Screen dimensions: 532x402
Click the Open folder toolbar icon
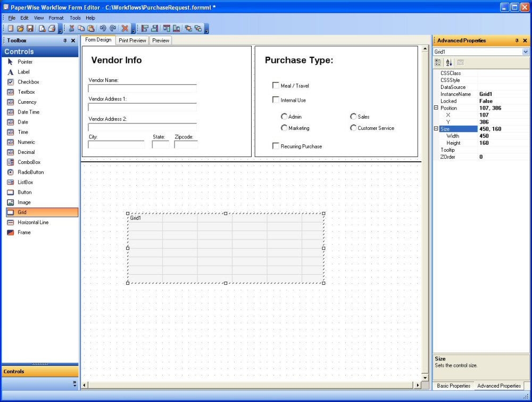(20, 28)
